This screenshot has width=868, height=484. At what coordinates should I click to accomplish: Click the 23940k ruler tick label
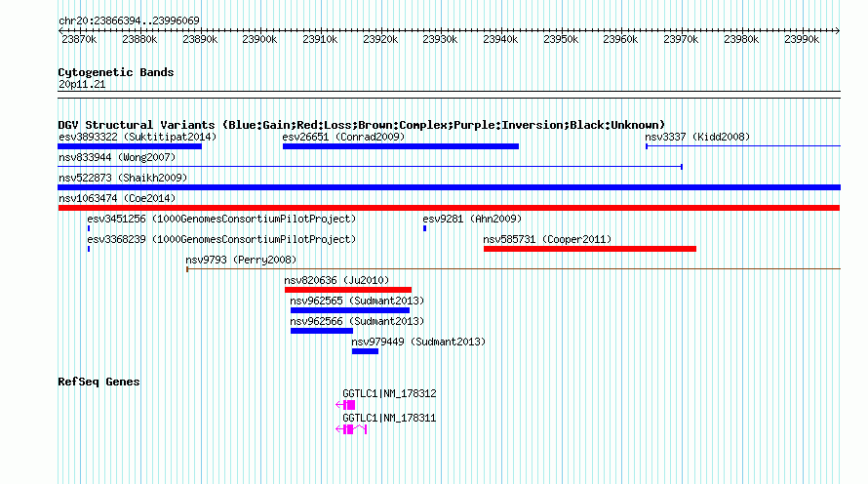tap(500, 39)
